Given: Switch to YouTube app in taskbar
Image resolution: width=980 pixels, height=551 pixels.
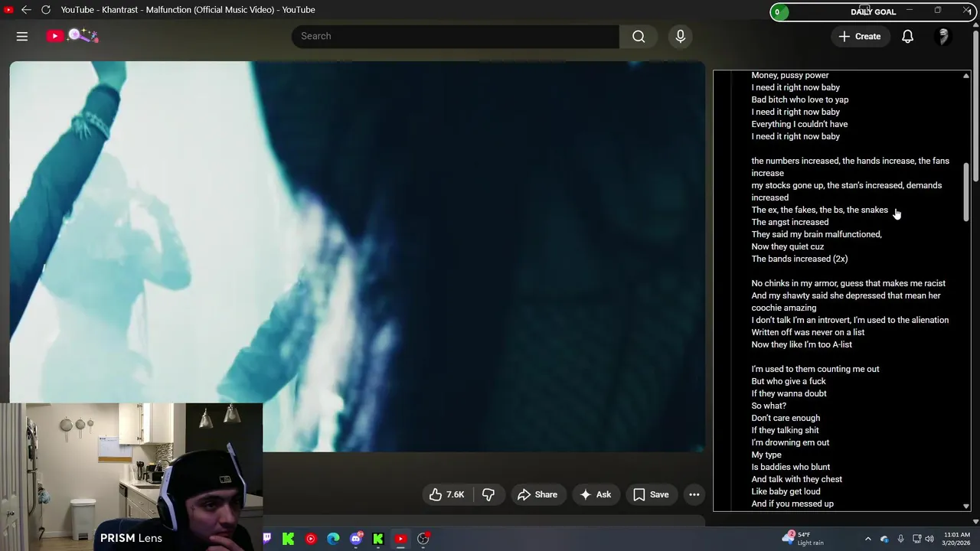Looking at the screenshot, I should 400,539.
